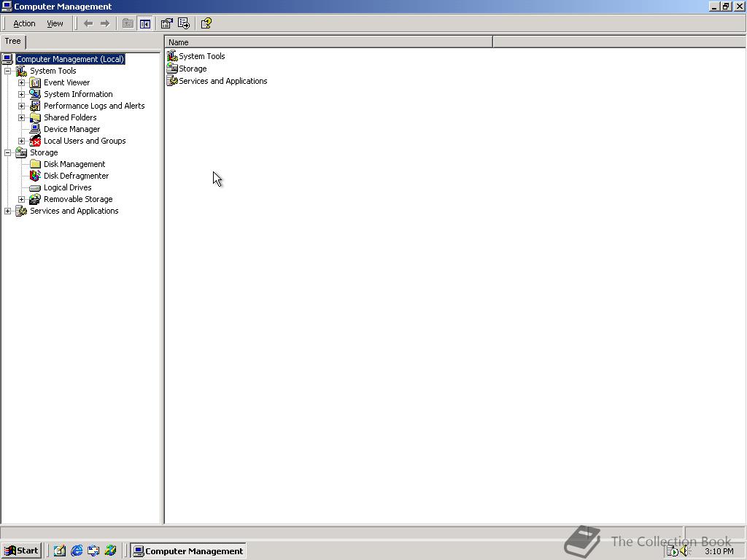Click the Windows Update quick launch icon
The width and height of the screenshot is (747, 560).
pyautogui.click(x=111, y=551)
